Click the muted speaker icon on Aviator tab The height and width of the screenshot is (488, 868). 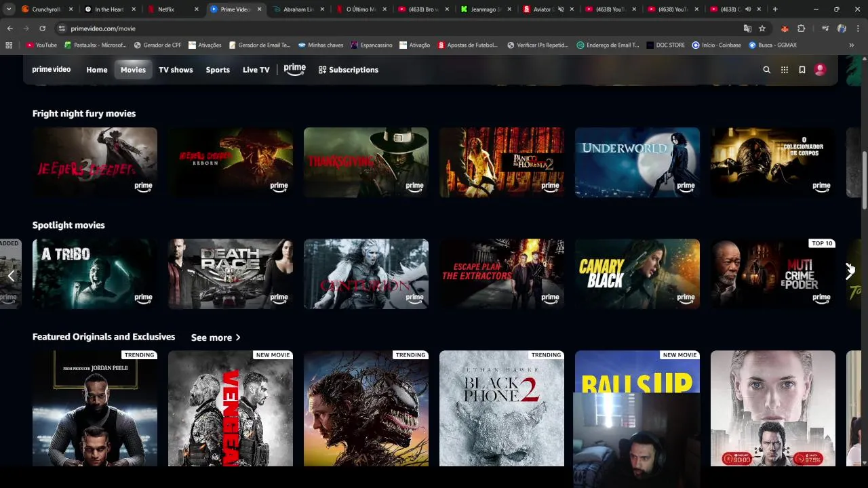tap(561, 9)
